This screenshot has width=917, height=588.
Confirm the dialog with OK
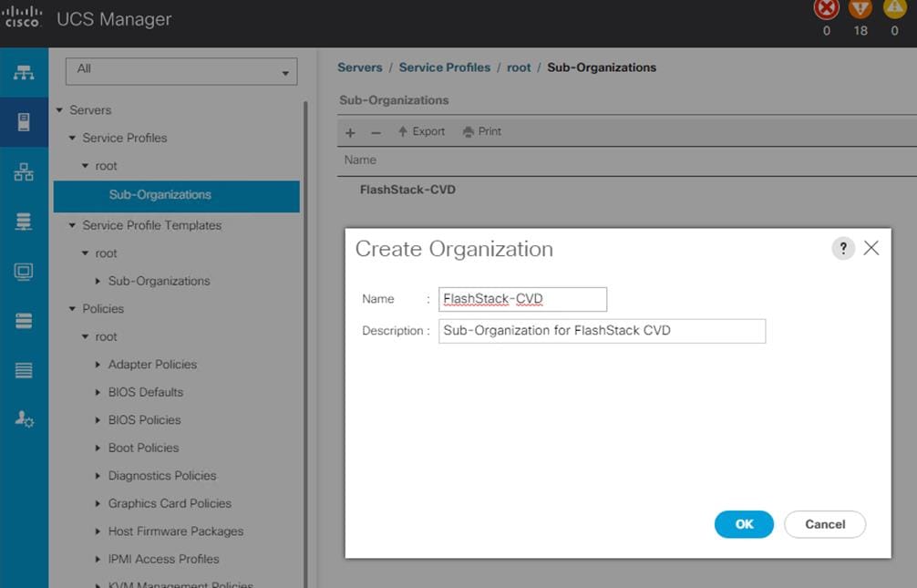coord(744,524)
